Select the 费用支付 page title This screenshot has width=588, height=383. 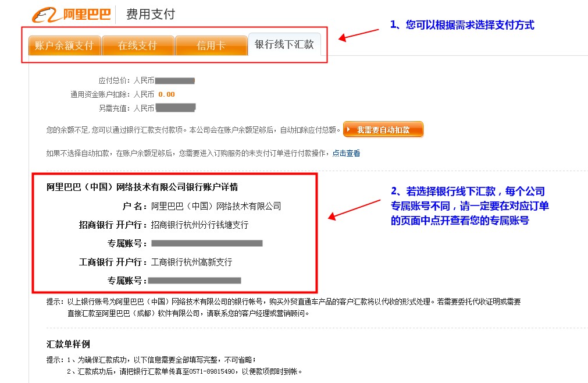pyautogui.click(x=151, y=14)
